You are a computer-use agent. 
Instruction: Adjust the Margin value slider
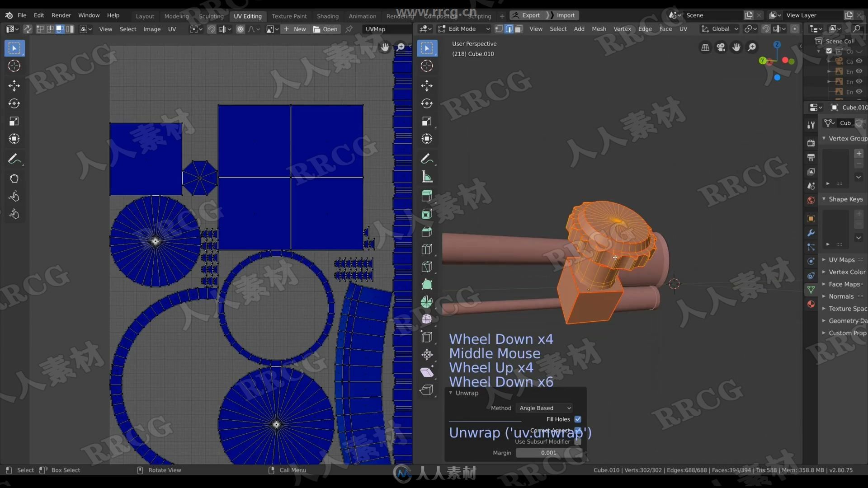tap(549, 452)
